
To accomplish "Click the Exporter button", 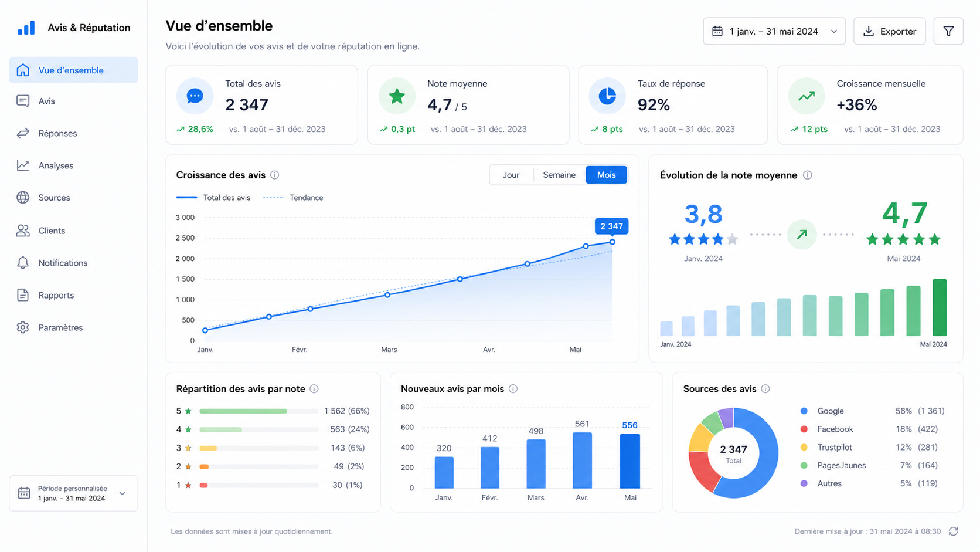I will [889, 31].
